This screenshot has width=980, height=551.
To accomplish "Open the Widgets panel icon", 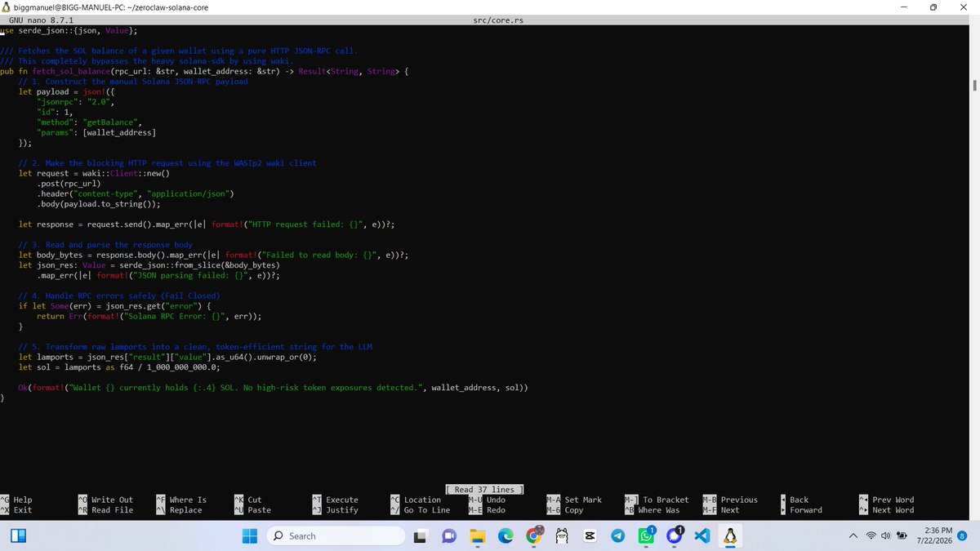I will point(19,535).
